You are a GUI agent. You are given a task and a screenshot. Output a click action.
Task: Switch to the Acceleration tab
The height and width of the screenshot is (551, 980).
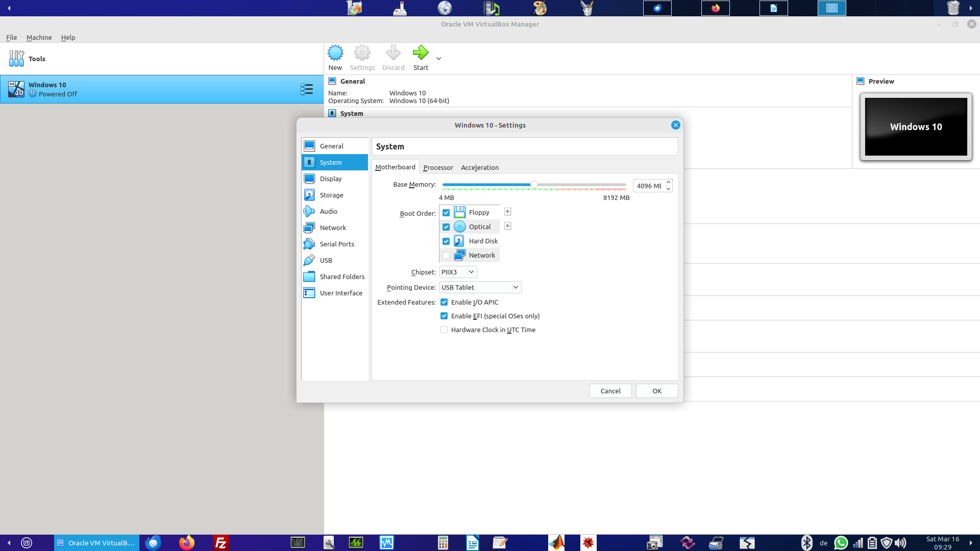click(x=480, y=167)
